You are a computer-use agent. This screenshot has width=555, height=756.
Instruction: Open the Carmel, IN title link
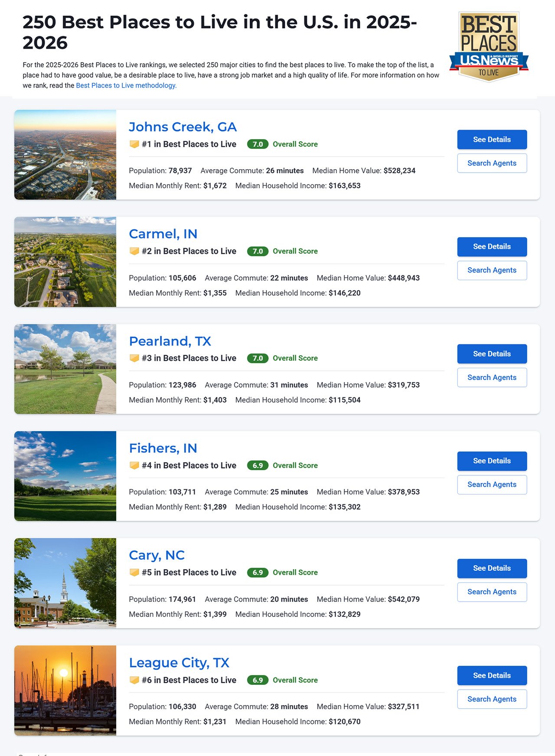point(163,234)
